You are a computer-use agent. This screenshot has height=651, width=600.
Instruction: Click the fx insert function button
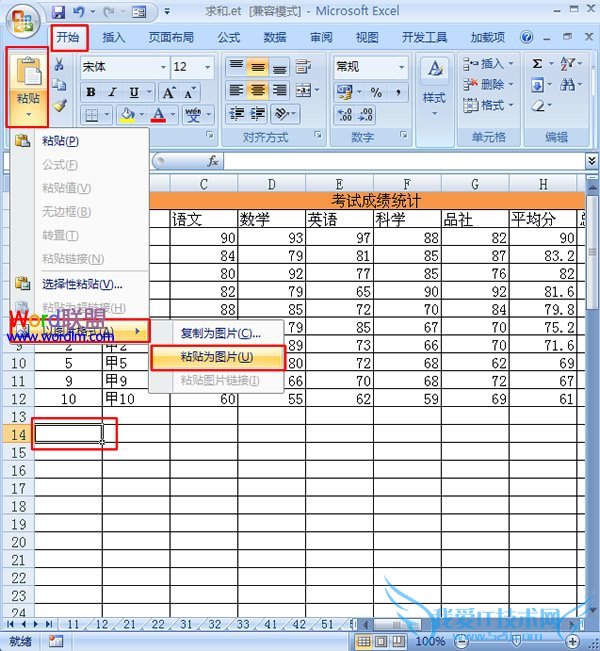point(213,161)
